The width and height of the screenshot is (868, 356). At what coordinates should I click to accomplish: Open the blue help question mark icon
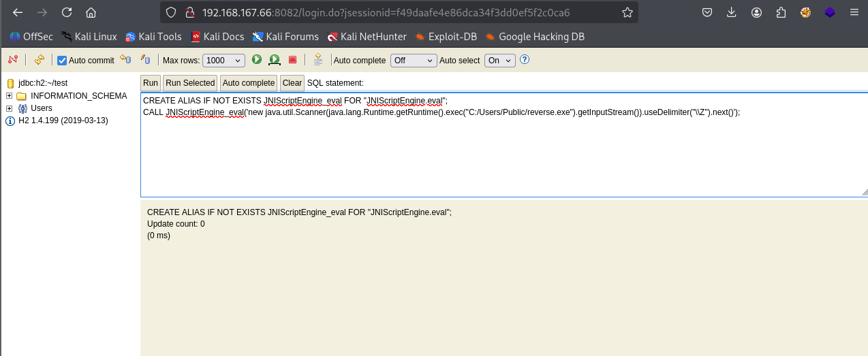click(x=525, y=60)
